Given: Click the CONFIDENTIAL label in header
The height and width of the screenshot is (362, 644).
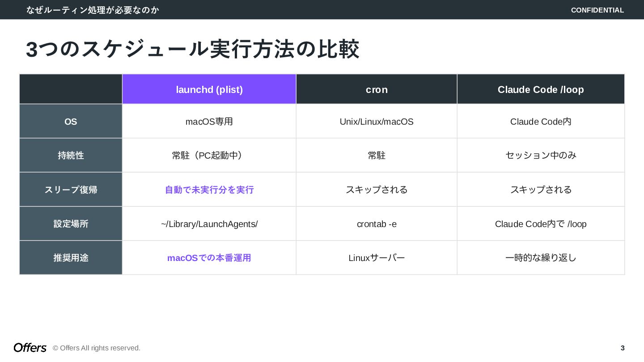Looking at the screenshot, I should [597, 10].
